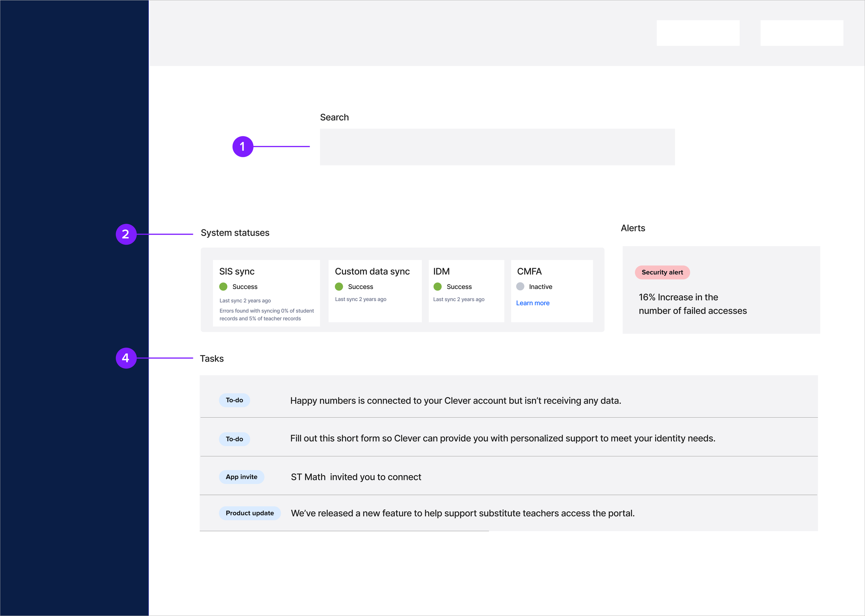Select the Custom data sync card

point(375,291)
